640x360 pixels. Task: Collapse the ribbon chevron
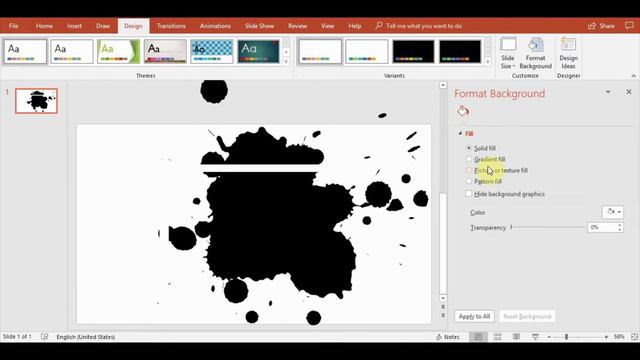[633, 76]
